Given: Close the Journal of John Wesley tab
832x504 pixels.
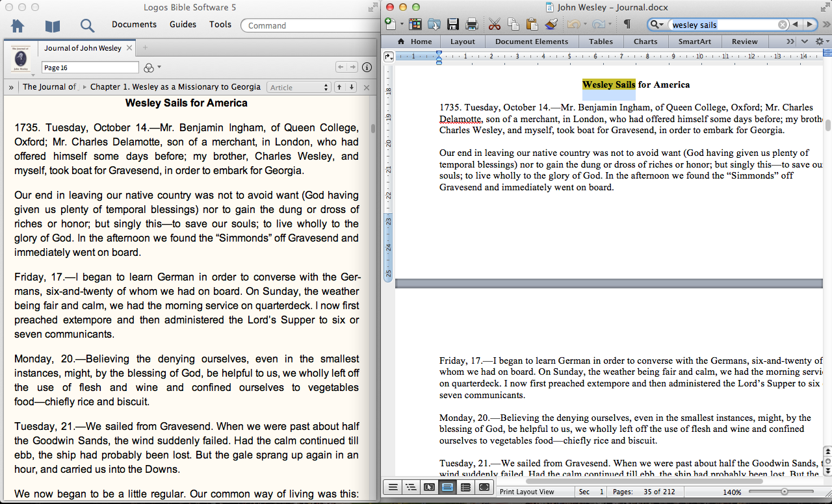Looking at the screenshot, I should click(x=129, y=48).
